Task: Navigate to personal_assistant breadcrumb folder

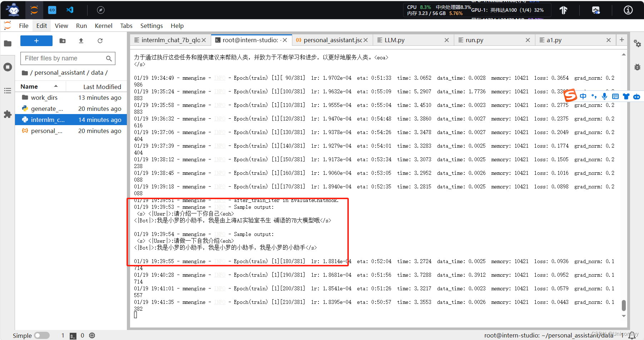Action: [60, 73]
